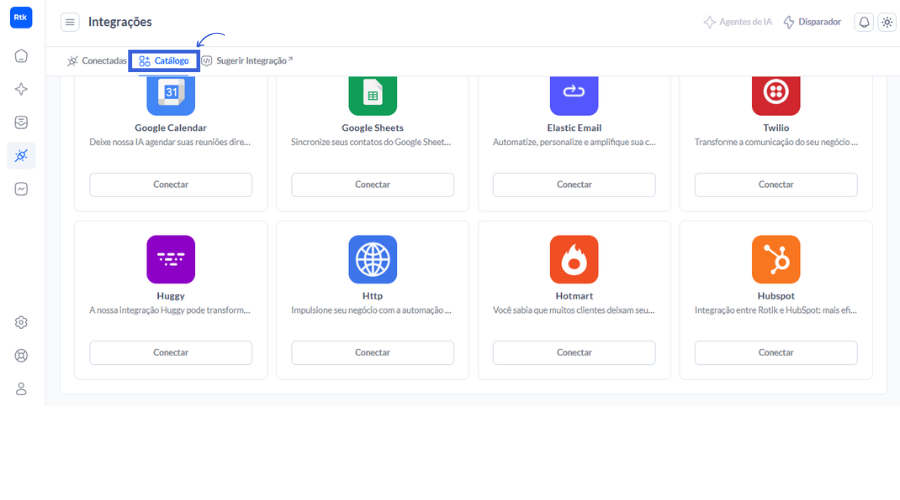Open the sparkle AI icon in the sidebar

[x=21, y=89]
